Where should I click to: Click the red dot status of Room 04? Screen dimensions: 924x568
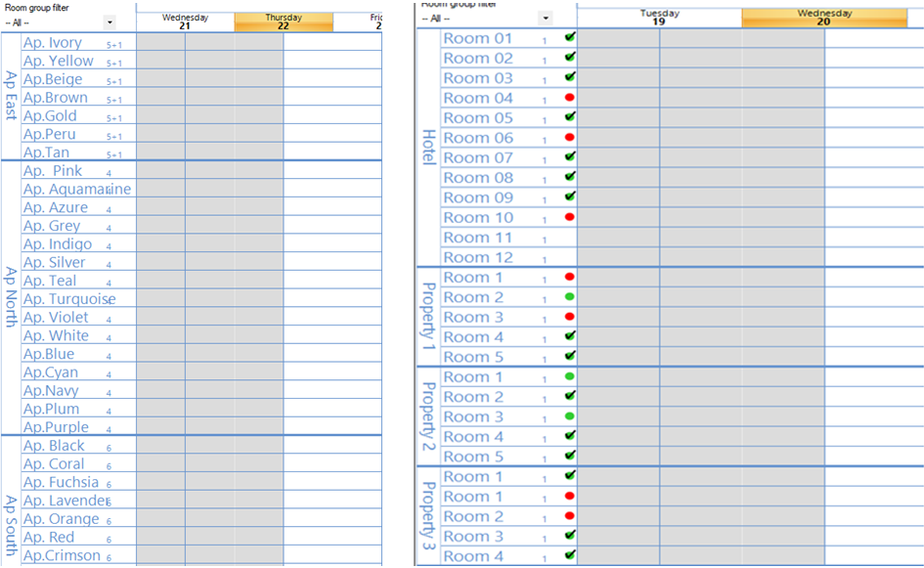coord(569,97)
